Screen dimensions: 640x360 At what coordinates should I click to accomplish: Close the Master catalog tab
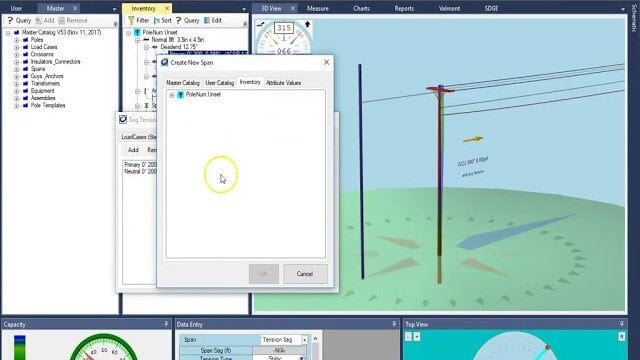click(75, 8)
